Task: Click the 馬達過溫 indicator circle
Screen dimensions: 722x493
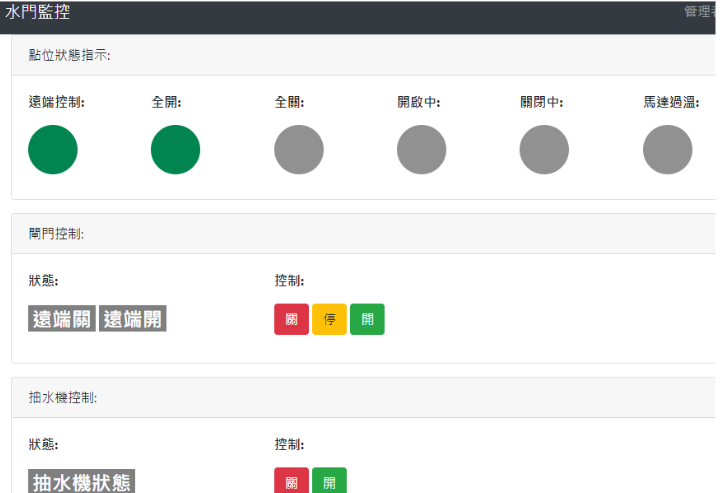Action: pyautogui.click(x=667, y=150)
